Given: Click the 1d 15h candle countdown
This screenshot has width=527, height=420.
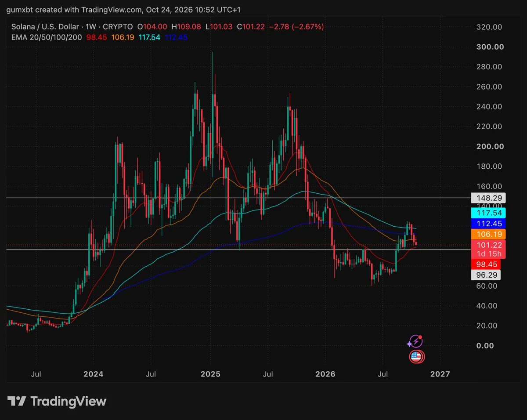Looking at the screenshot, I should pos(488,254).
